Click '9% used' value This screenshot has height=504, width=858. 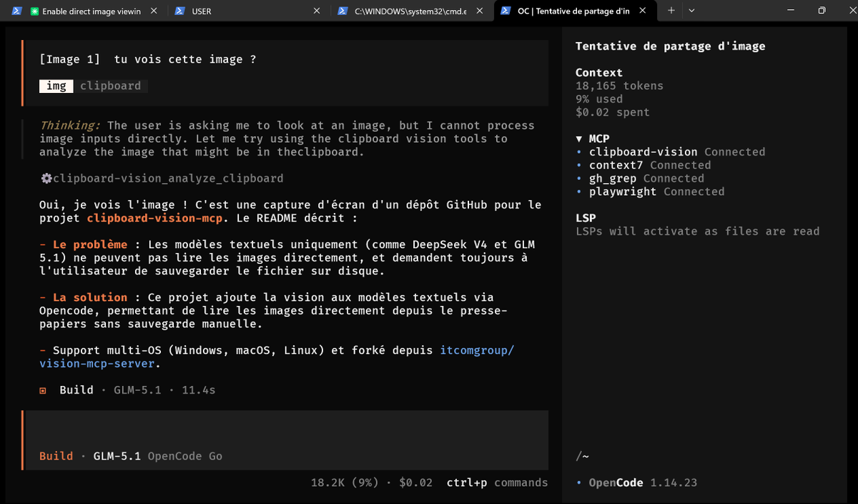[x=599, y=99]
